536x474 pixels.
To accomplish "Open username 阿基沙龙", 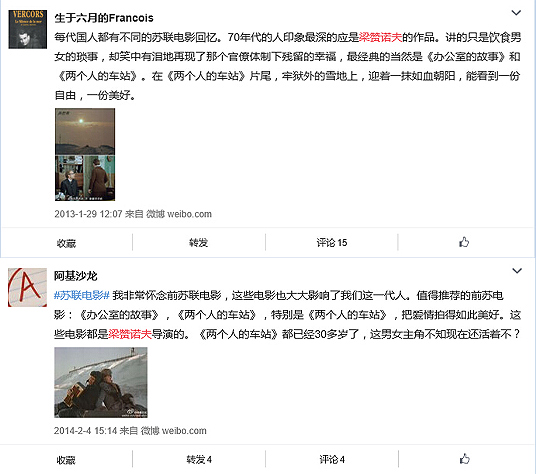I will [76, 275].
